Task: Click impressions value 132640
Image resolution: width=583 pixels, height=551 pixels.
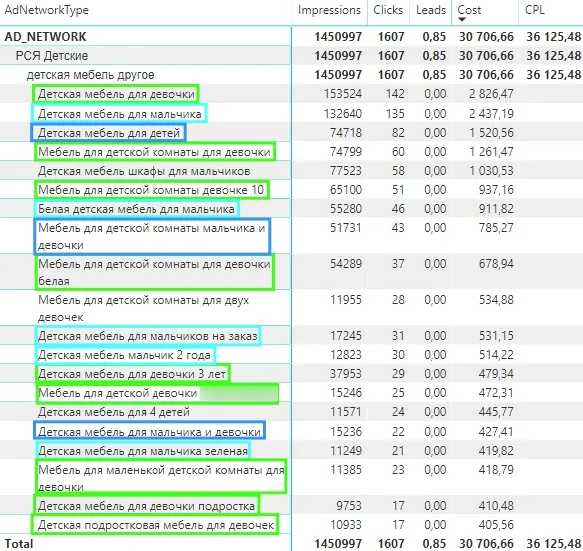Action: coord(342,113)
